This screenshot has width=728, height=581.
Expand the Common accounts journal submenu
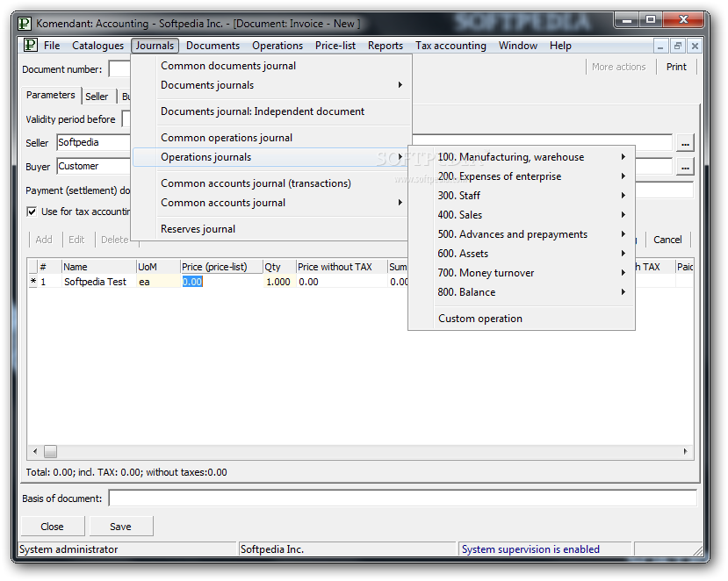[x=271, y=203]
